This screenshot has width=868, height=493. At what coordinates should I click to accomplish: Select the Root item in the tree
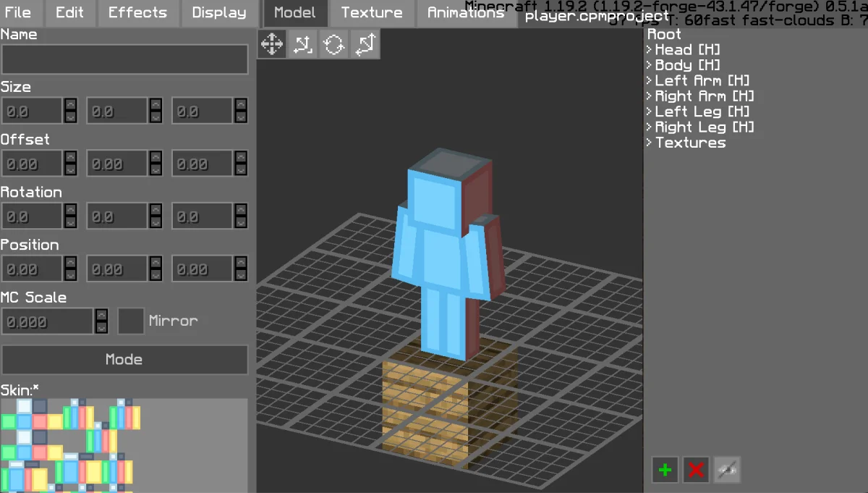click(664, 34)
